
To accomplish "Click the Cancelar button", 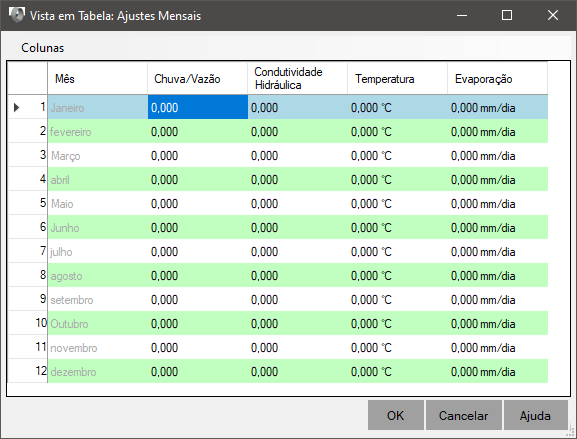I will tap(464, 415).
